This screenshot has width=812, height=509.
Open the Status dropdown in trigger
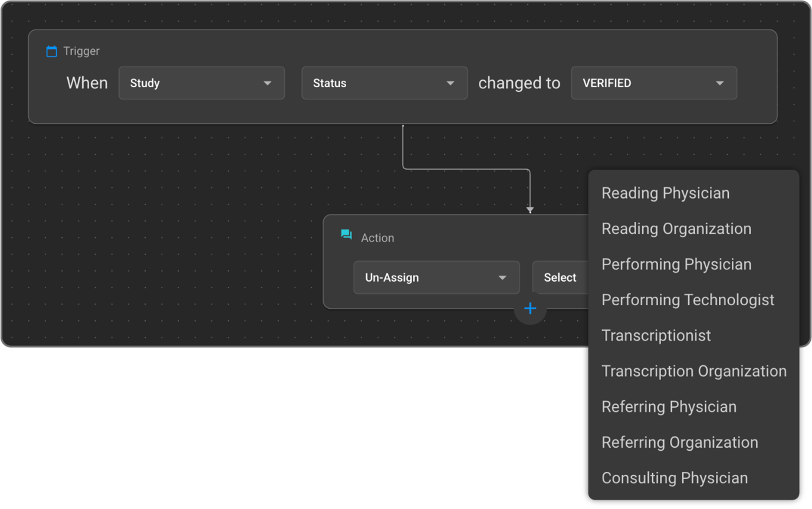tap(384, 83)
